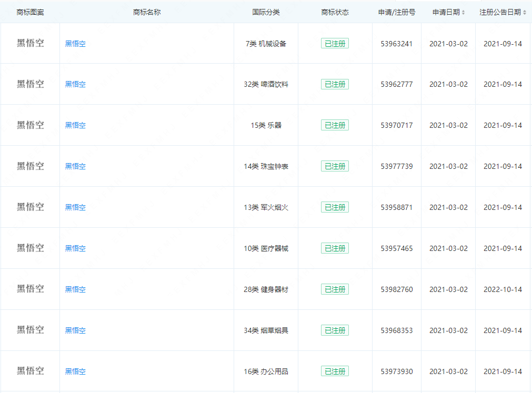View trademark image in the 14类 珠宝钟表 row
The width and height of the screenshot is (532, 393).
(x=31, y=166)
